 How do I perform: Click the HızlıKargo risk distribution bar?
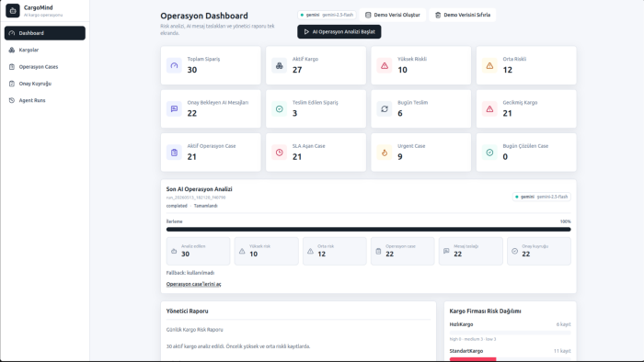point(510,333)
